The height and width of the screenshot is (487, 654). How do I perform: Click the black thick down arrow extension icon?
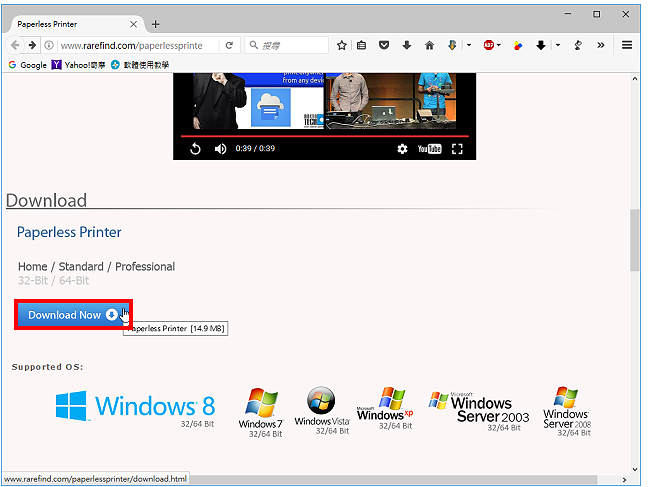(x=541, y=45)
